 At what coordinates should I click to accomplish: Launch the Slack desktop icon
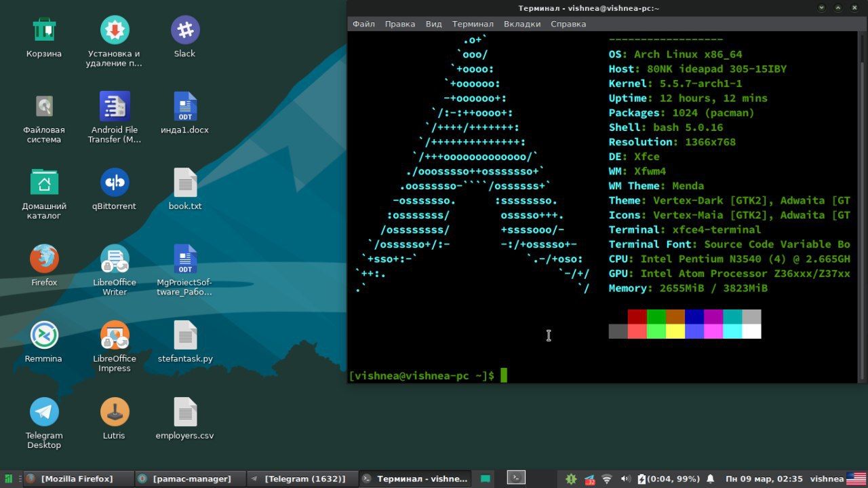tap(184, 31)
